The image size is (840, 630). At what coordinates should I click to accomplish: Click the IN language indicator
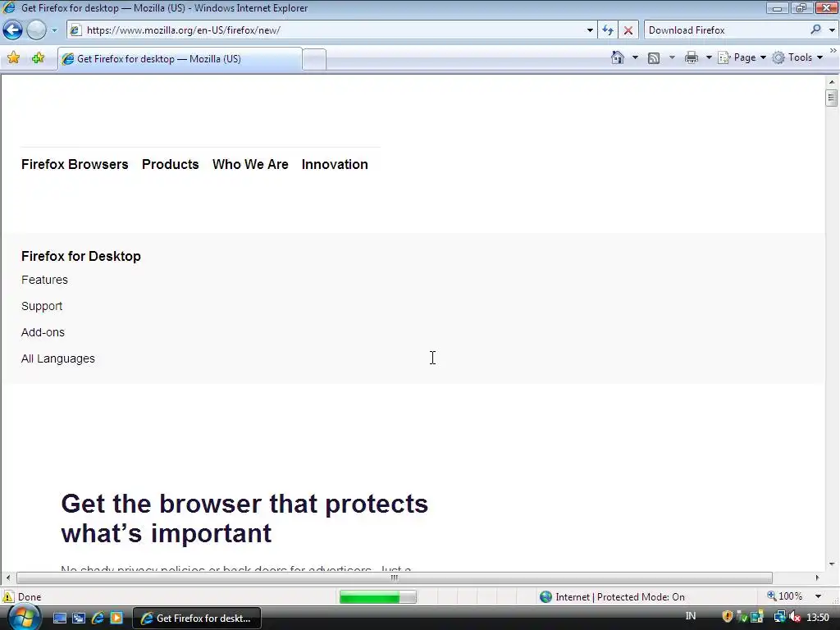(691, 616)
